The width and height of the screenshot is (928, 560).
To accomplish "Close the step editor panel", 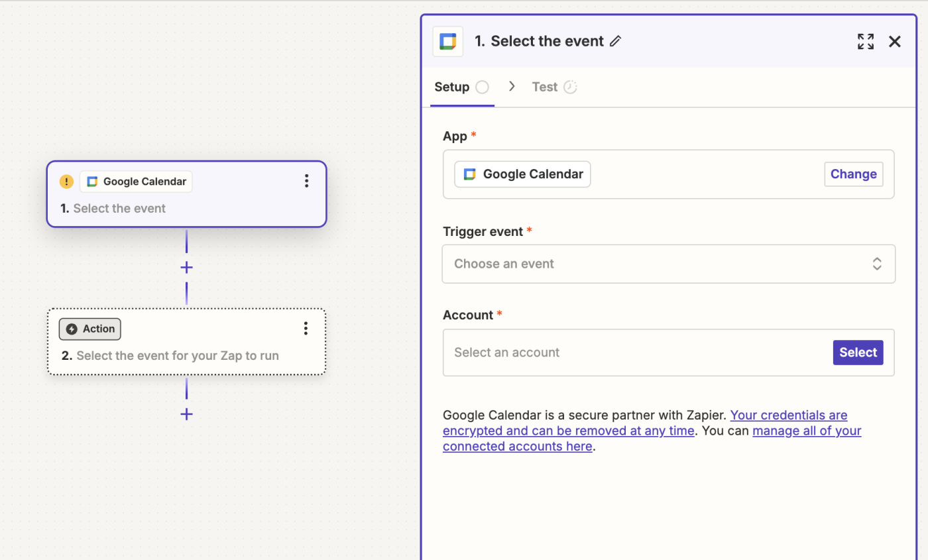I will [895, 42].
